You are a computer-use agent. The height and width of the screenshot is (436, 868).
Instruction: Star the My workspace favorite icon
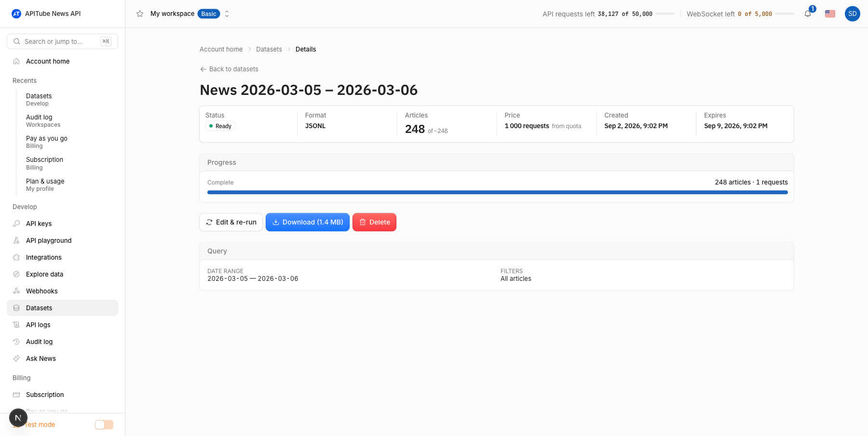click(x=140, y=13)
